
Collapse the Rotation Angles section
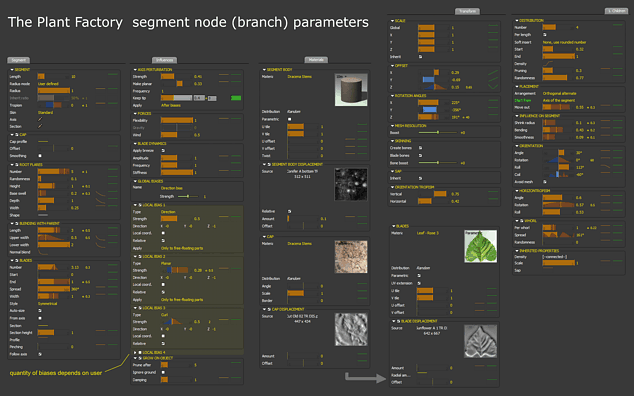[x=392, y=95]
